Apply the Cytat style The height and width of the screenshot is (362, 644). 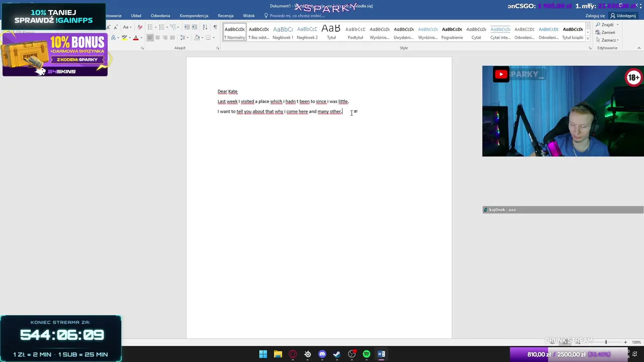point(476,32)
